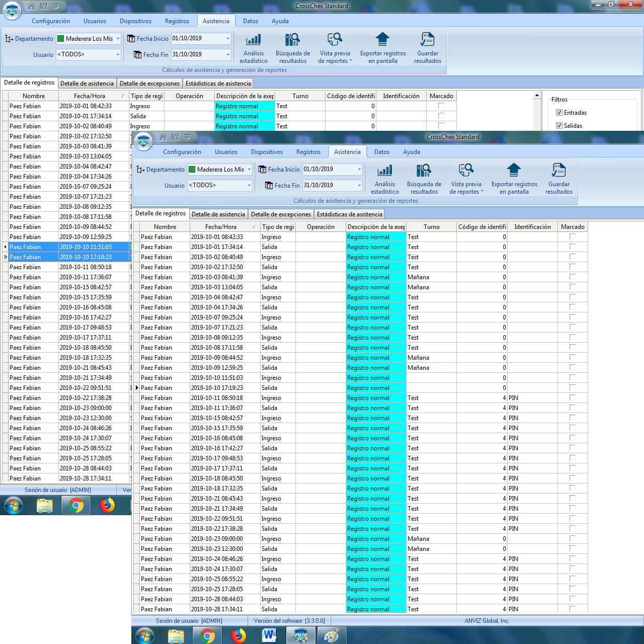
Task: Click 'Sesión de usuario [ADMIN]' in front status bar
Action: click(189, 621)
